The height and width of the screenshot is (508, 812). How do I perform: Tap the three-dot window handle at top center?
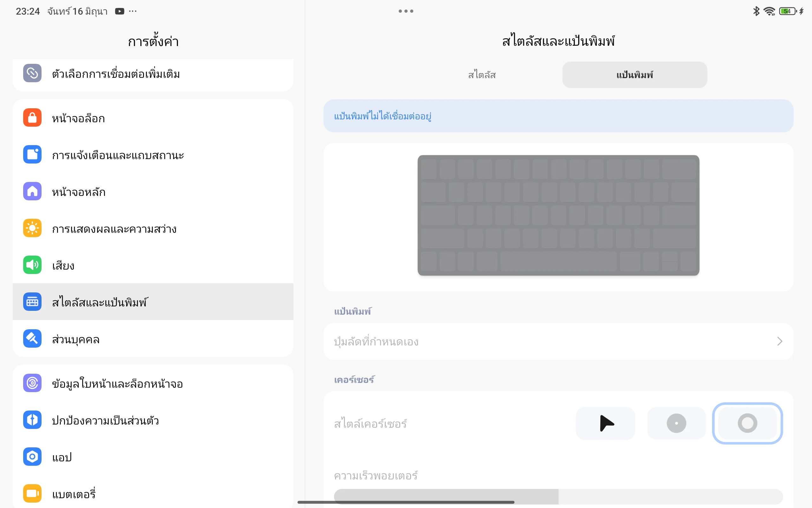[406, 11]
